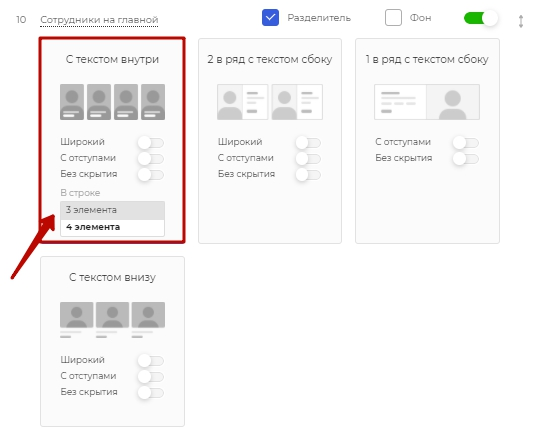This screenshot has width=535, height=431.
Task: Toggle Без скрытия in 'С текстом внутри' card
Action: pos(151,174)
